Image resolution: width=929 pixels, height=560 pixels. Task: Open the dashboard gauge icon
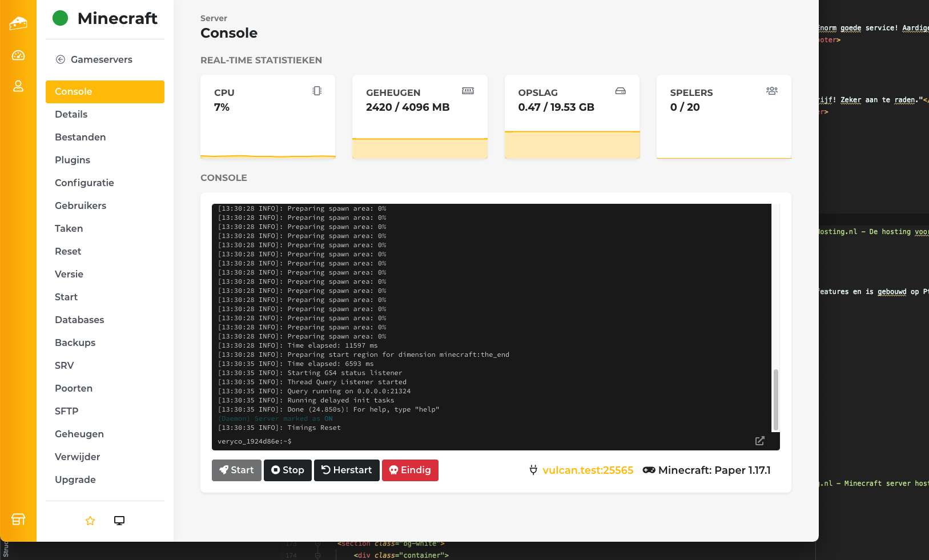tap(18, 55)
